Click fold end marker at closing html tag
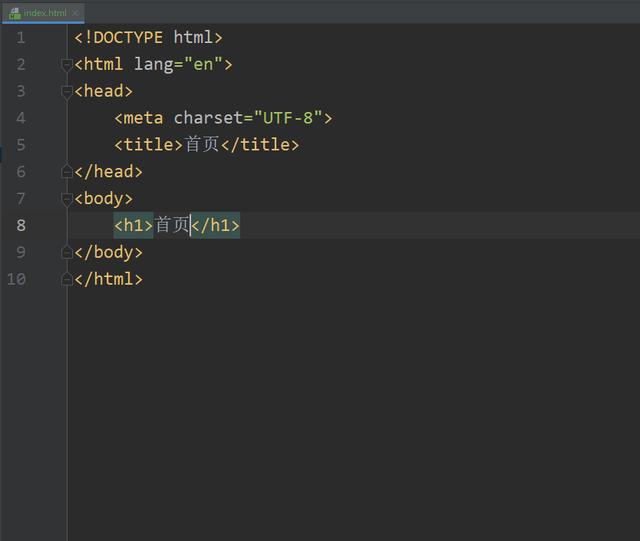640x541 pixels. pos(67,279)
